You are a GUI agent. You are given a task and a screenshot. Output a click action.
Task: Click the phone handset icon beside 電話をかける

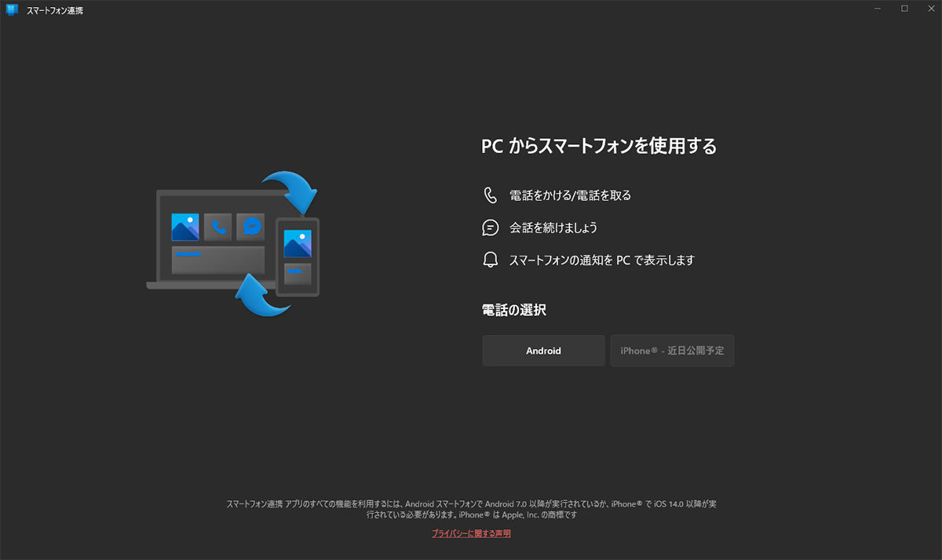pyautogui.click(x=491, y=195)
